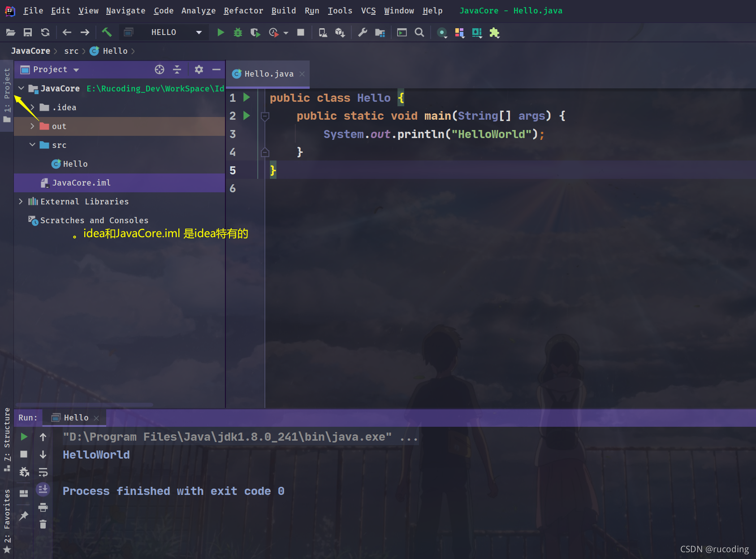Open the Edit menu
Viewport: 756px width, 559px height.
point(60,10)
